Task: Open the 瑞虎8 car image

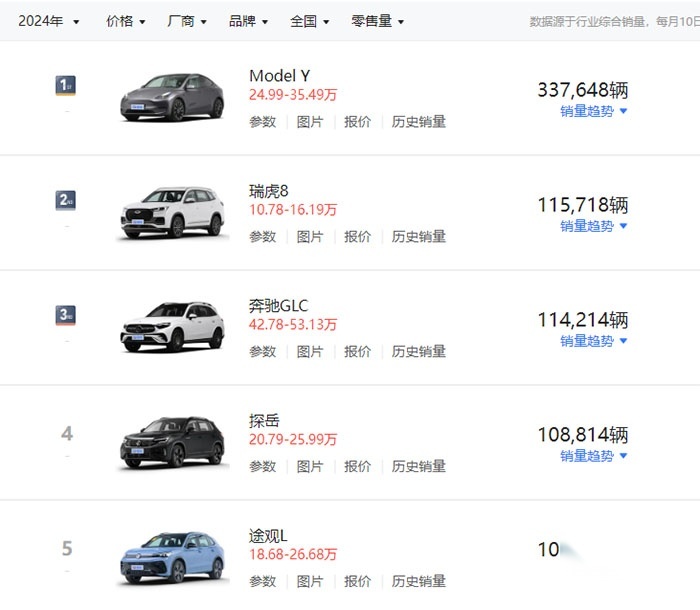Action: (x=172, y=213)
